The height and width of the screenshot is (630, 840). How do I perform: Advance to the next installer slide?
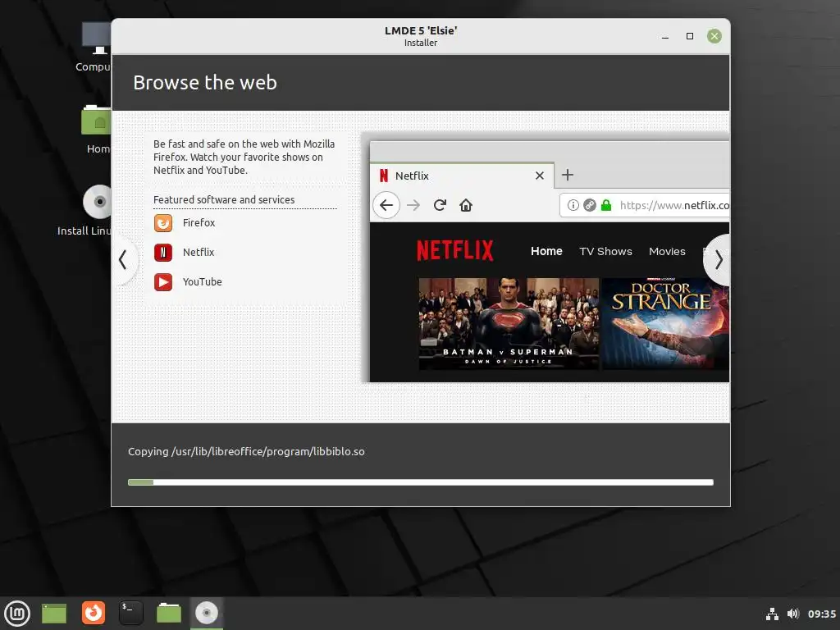[718, 260]
